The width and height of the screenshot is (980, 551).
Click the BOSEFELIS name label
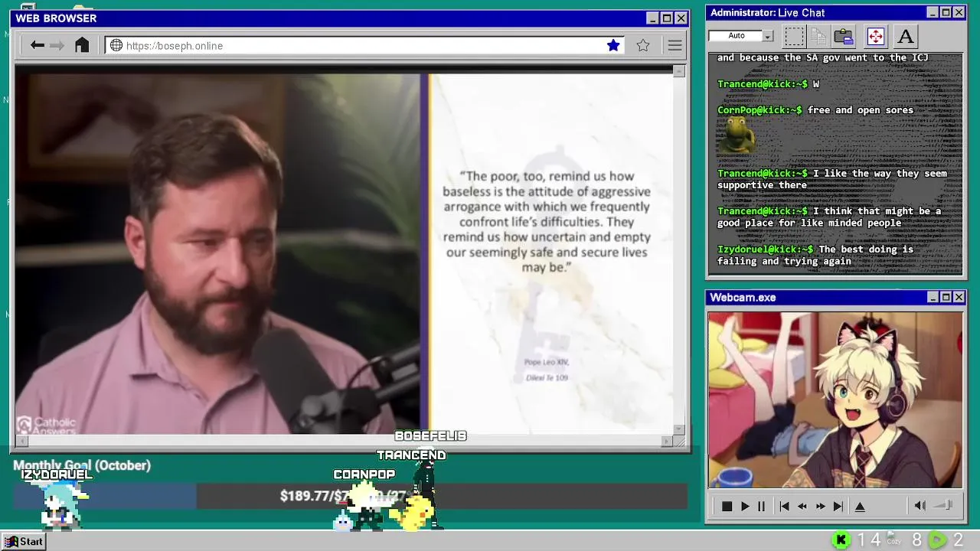pos(430,435)
